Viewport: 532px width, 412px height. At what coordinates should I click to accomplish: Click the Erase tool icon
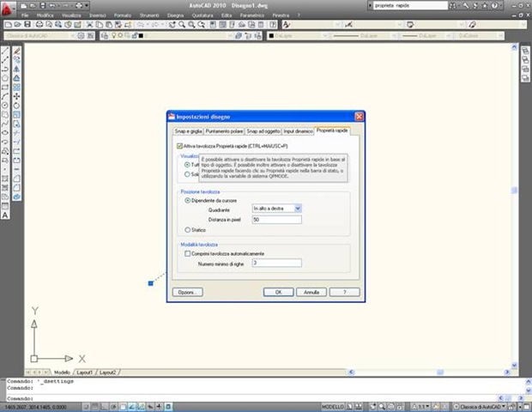click(x=16, y=51)
